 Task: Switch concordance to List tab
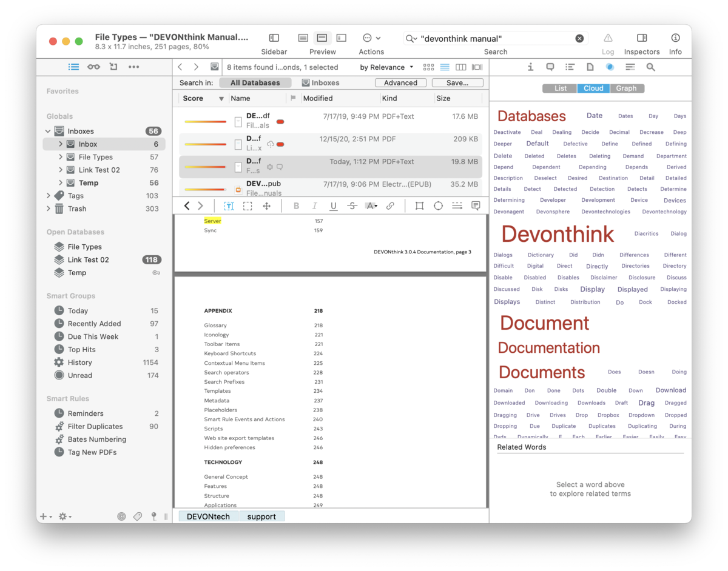[560, 88]
